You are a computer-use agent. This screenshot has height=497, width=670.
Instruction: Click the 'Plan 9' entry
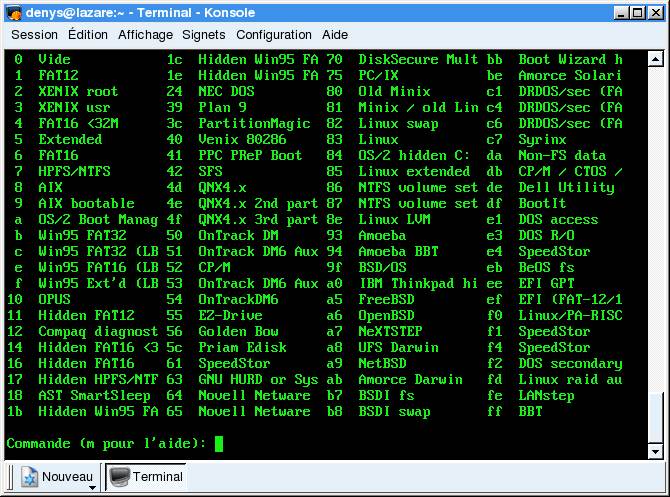point(222,107)
